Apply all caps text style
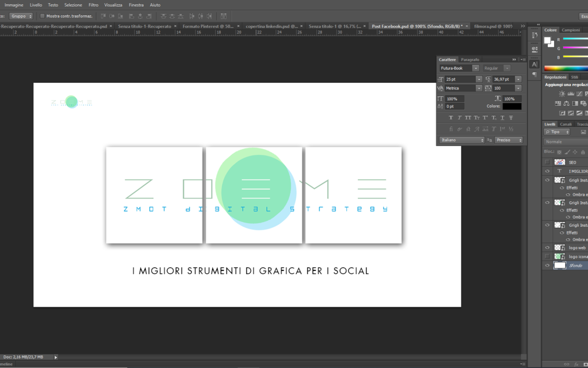 point(468,118)
